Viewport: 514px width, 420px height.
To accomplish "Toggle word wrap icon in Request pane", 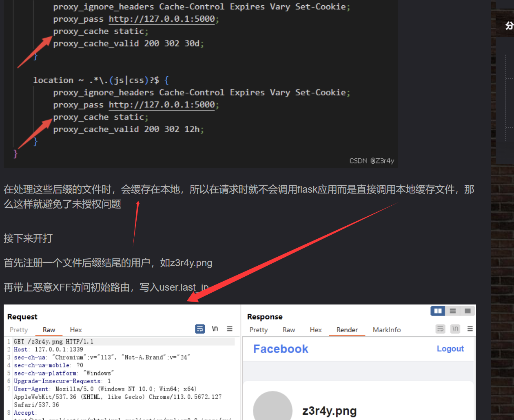I will coord(200,329).
